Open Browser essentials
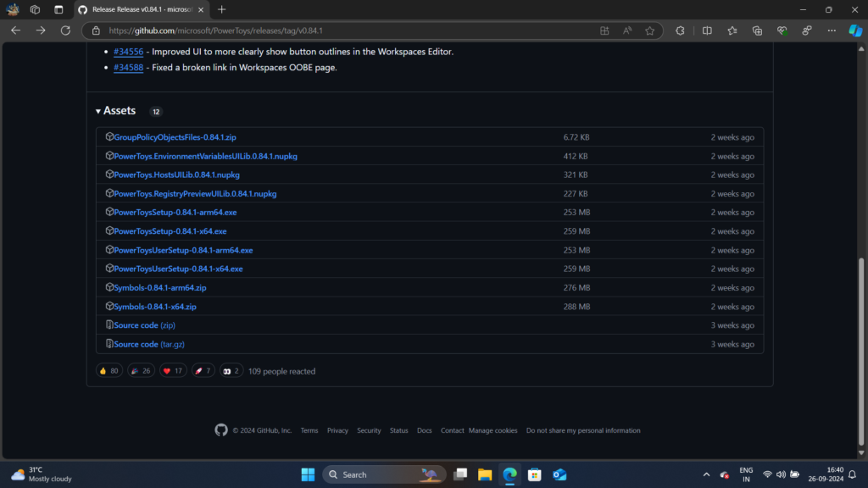Image resolution: width=868 pixels, height=488 pixels. point(782,30)
